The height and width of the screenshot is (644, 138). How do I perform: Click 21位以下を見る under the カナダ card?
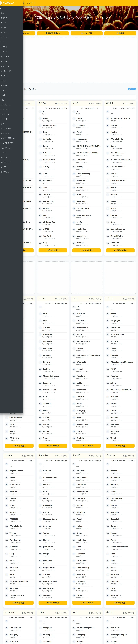pyautogui.click(x=87, y=250)
